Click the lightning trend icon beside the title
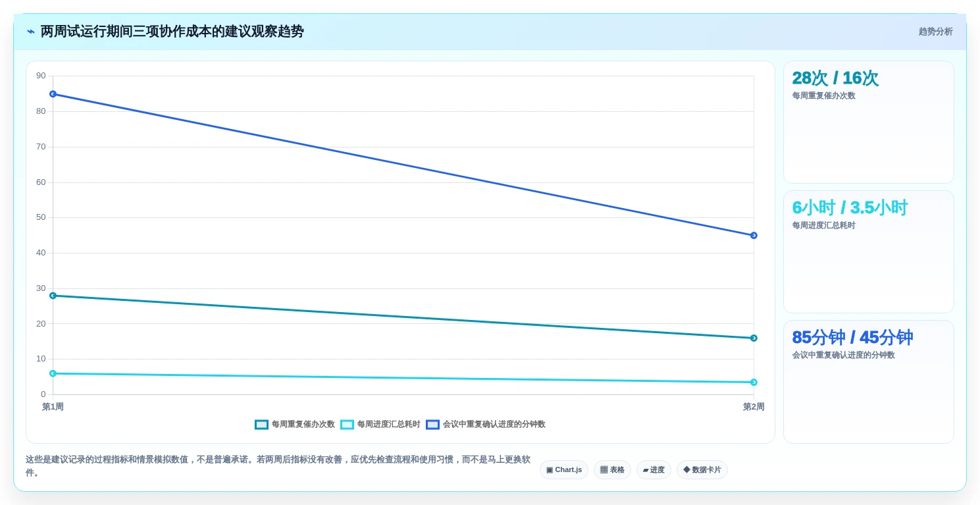This screenshot has height=505, width=980. [31, 32]
